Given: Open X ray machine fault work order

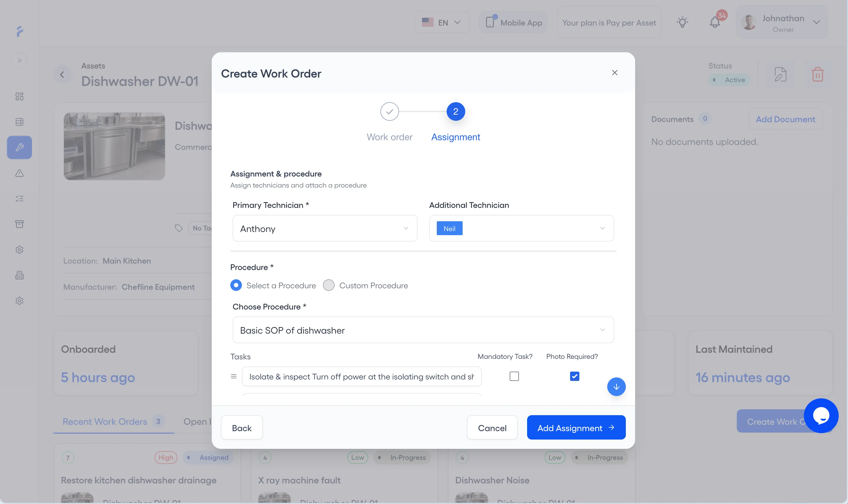Looking at the screenshot, I should [299, 480].
